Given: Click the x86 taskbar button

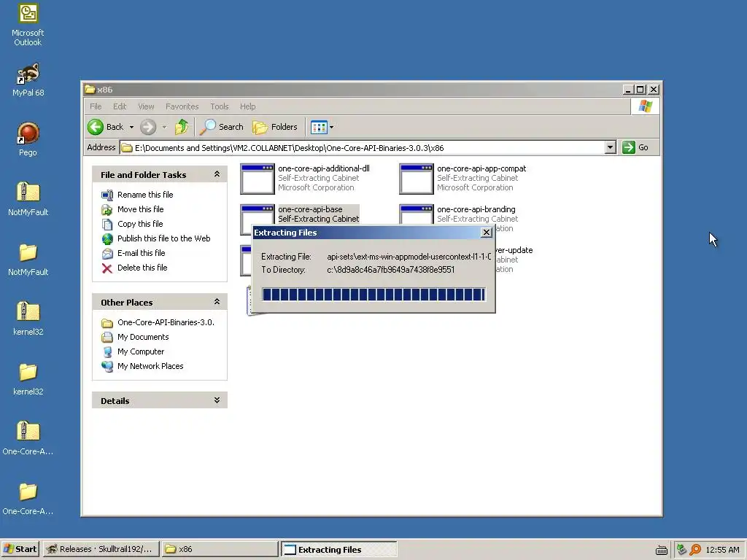Looking at the screenshot, I should tap(220, 549).
